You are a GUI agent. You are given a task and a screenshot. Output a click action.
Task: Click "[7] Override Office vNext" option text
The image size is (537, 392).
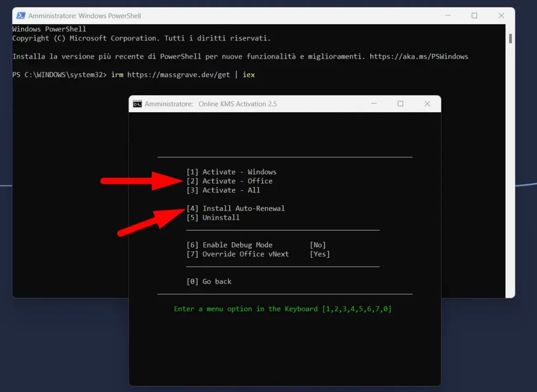[x=238, y=254]
